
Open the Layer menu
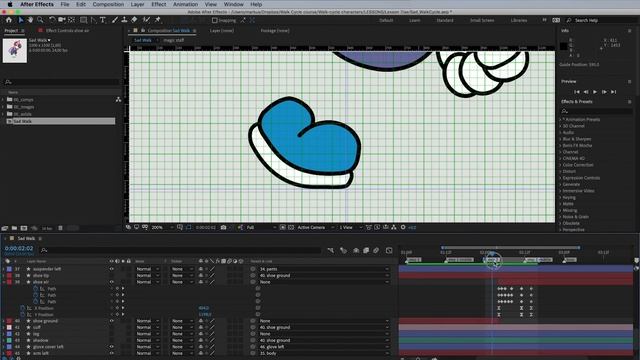[137, 4]
